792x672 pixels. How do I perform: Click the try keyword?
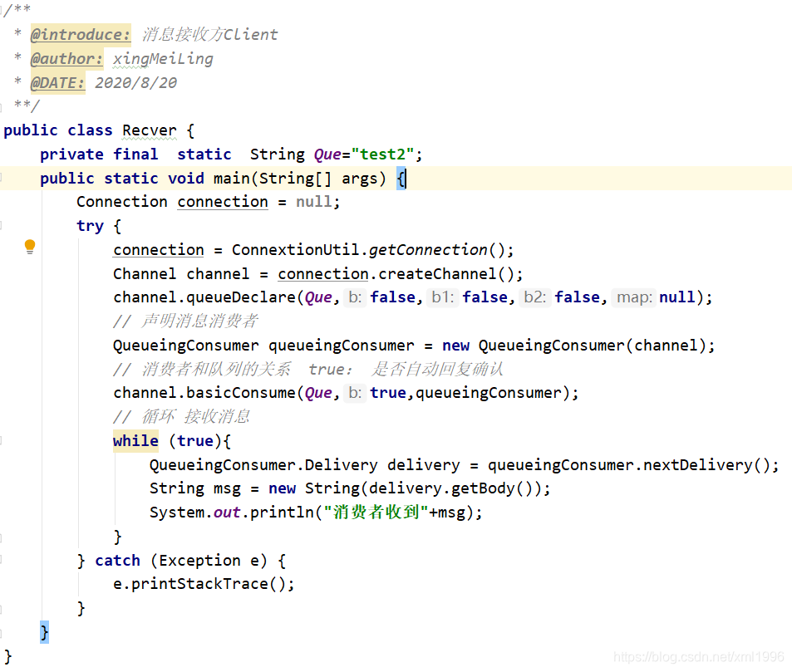(x=90, y=226)
